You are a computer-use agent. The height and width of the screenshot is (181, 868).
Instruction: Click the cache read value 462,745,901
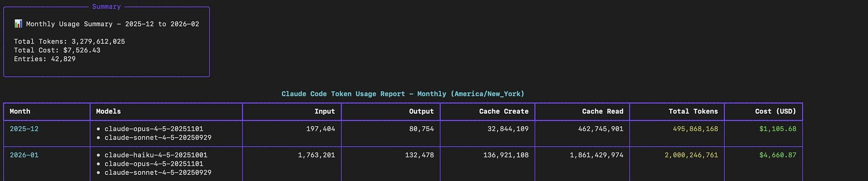(601, 129)
